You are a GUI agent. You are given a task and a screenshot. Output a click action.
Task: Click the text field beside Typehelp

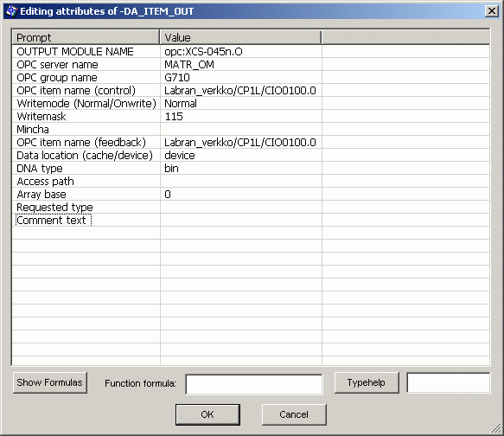[x=449, y=382]
